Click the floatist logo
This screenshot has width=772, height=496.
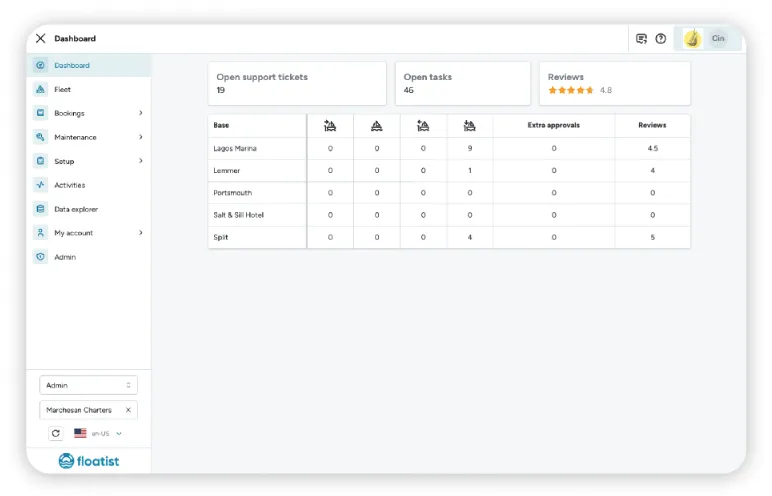point(89,461)
